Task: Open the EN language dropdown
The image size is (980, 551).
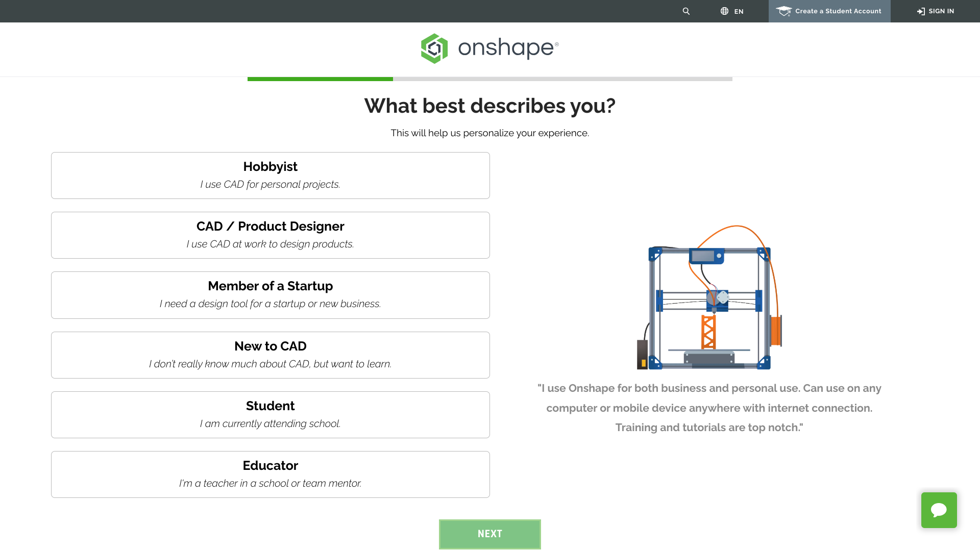Action: click(x=739, y=11)
